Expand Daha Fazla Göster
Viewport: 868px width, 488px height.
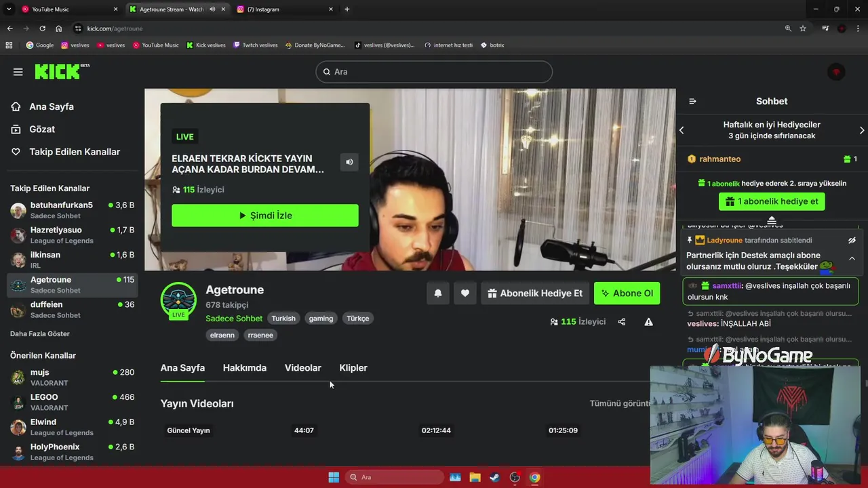40,333
